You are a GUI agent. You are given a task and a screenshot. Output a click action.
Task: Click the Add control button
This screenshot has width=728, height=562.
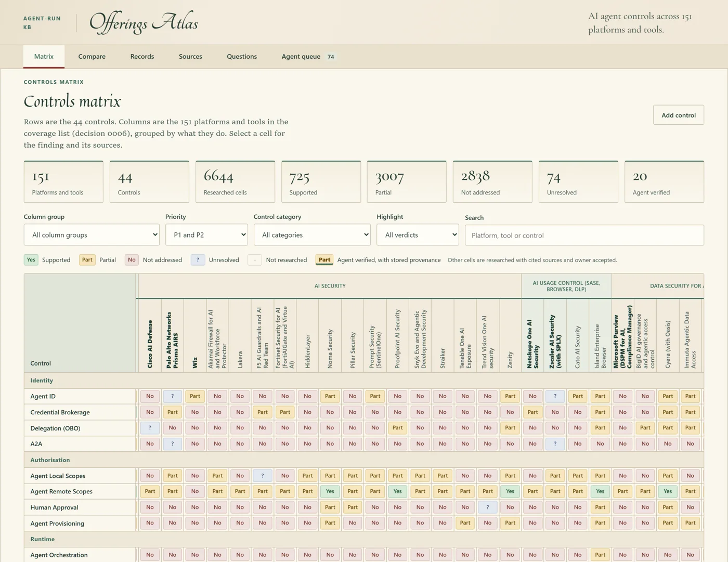coord(679,115)
